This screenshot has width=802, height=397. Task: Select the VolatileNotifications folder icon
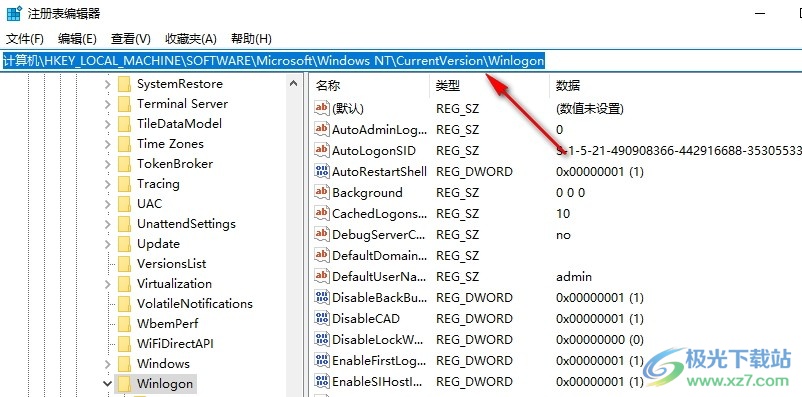pyautogui.click(x=124, y=304)
